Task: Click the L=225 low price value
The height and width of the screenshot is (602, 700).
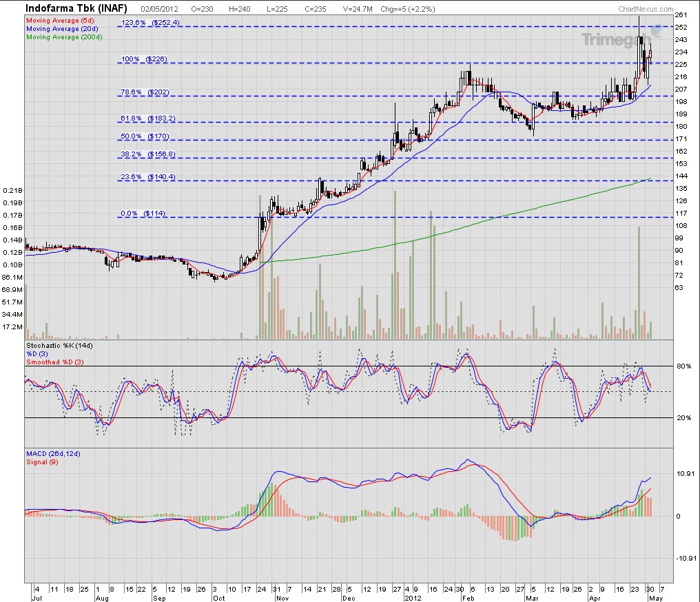Action: click(x=277, y=9)
